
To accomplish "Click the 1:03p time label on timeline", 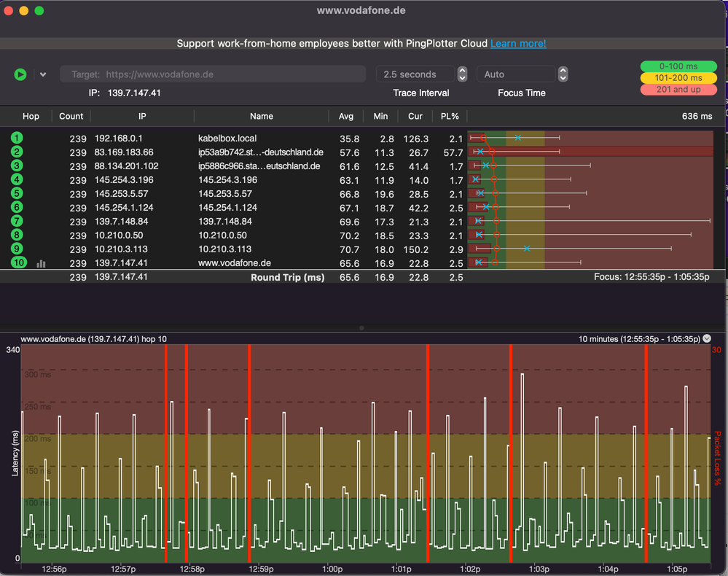I will [539, 569].
